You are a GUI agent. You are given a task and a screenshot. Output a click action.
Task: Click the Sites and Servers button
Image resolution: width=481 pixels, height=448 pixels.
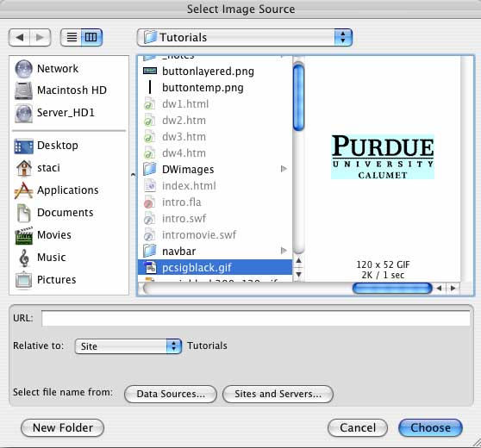[278, 394]
